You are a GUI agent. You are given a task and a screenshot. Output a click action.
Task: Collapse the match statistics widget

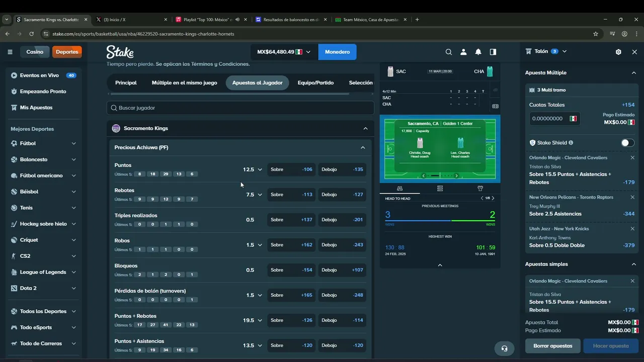click(440, 265)
